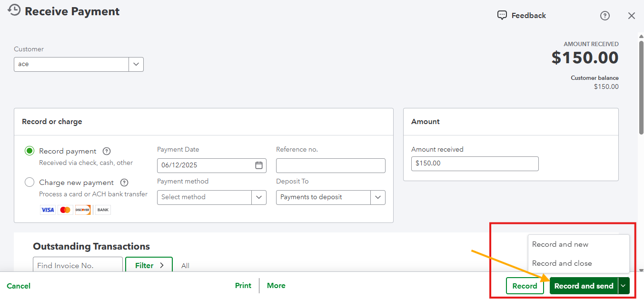Click the Feedback speech bubble icon
This screenshot has height=299, width=644.
point(502,15)
